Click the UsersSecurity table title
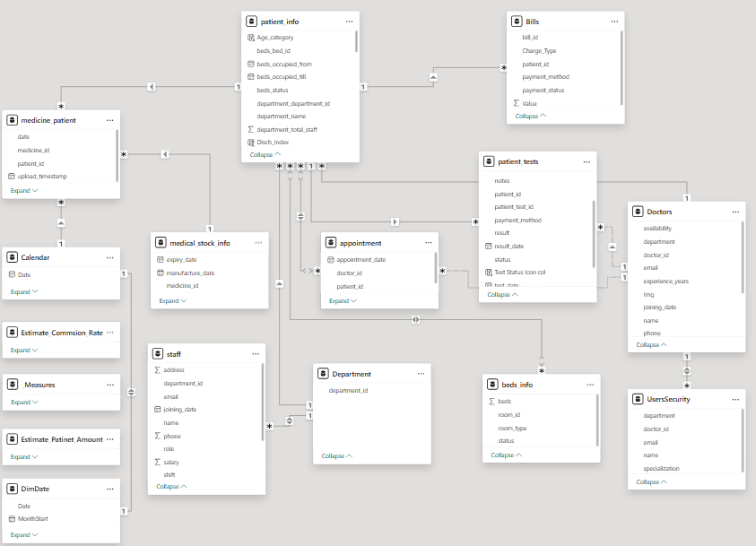Viewport: 756px width, 546px height. tap(668, 399)
